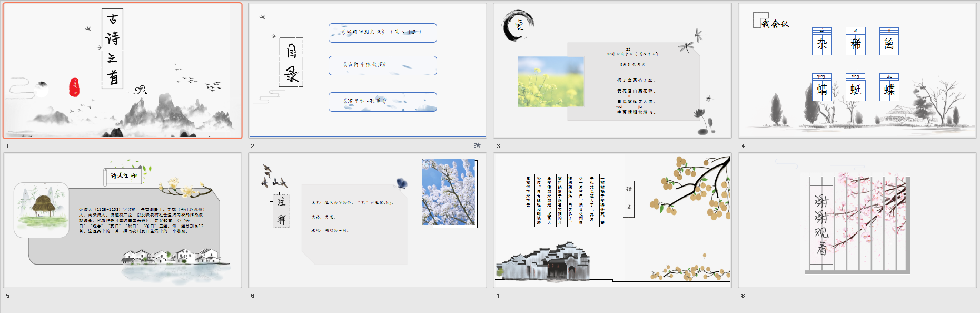980x313 pixels.
Task: Select slide 8 thumbnail with 谢谢观看
Action: point(857,220)
